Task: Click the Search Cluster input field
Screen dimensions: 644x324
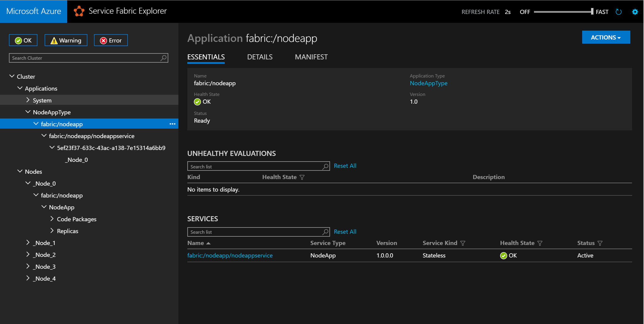Action: pos(89,57)
